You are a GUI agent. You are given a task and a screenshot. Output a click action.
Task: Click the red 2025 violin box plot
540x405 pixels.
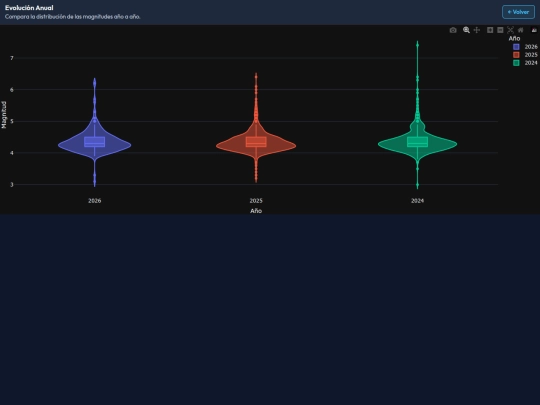pyautogui.click(x=256, y=142)
